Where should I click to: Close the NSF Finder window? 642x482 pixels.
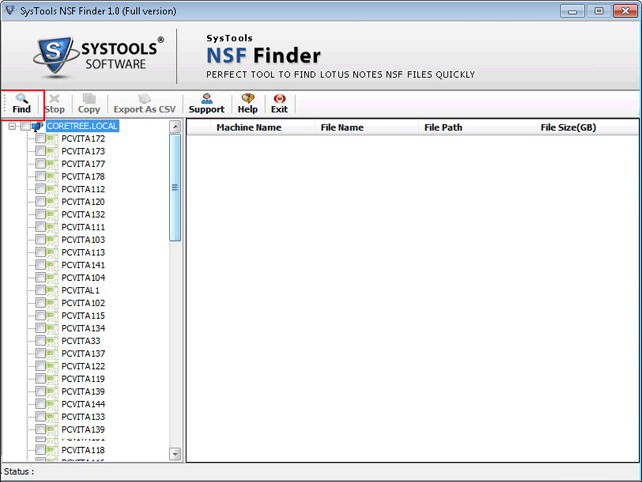pos(625,11)
